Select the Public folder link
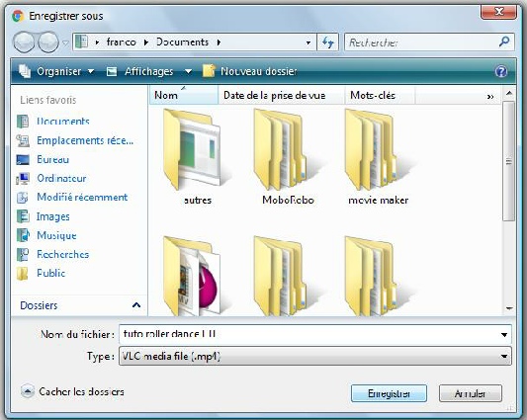 50,273
